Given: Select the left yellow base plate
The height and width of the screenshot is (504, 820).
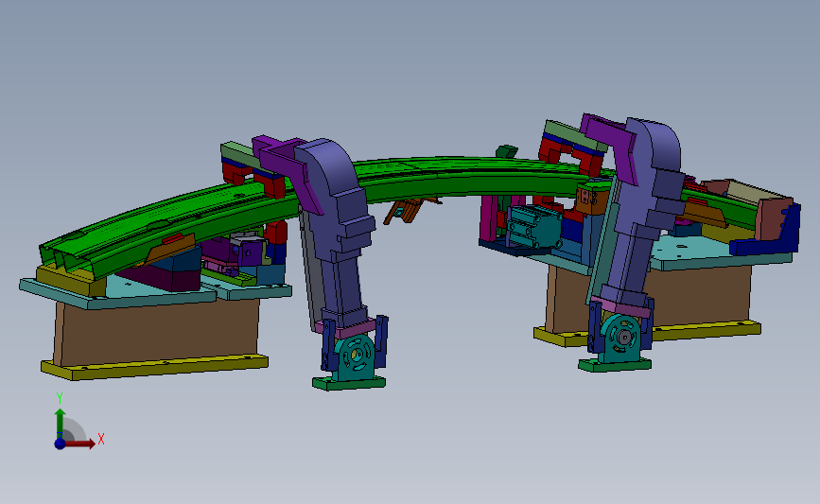Looking at the screenshot, I should (x=154, y=367).
